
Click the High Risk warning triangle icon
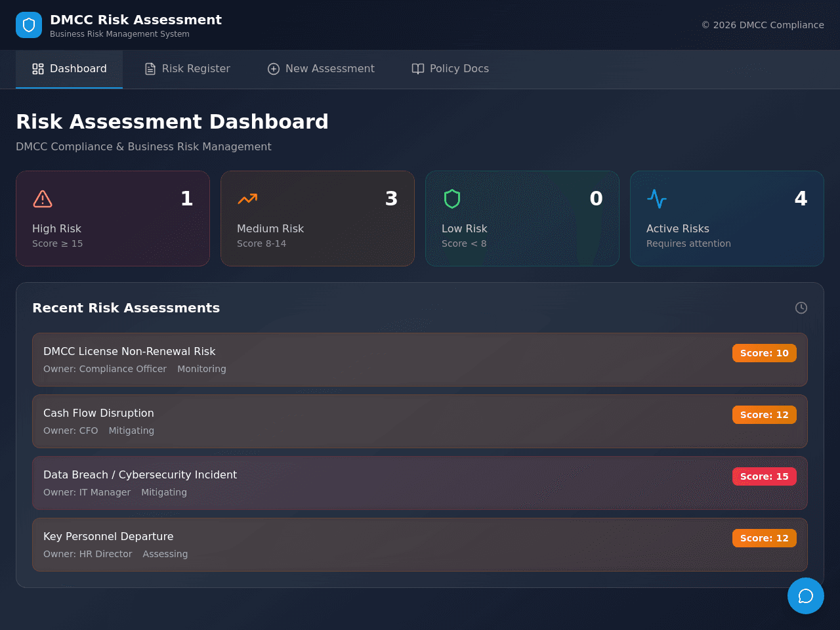[x=43, y=198]
